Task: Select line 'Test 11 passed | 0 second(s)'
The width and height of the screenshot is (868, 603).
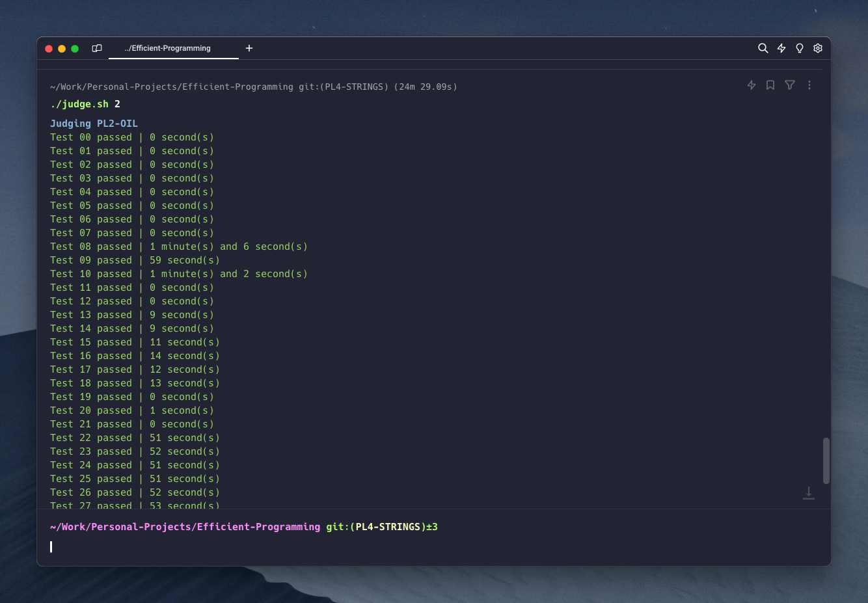Action: pos(132,288)
